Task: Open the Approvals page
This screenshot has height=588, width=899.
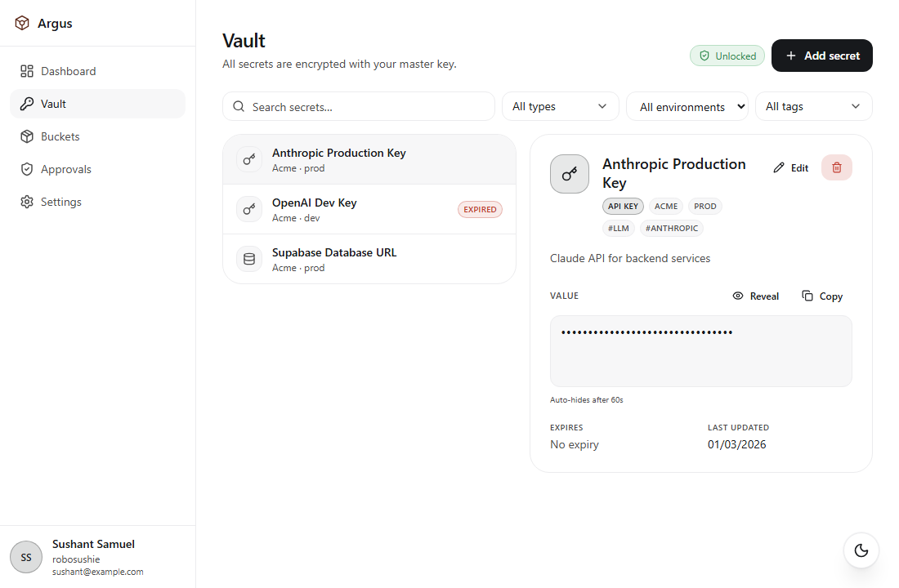Action: click(x=97, y=169)
